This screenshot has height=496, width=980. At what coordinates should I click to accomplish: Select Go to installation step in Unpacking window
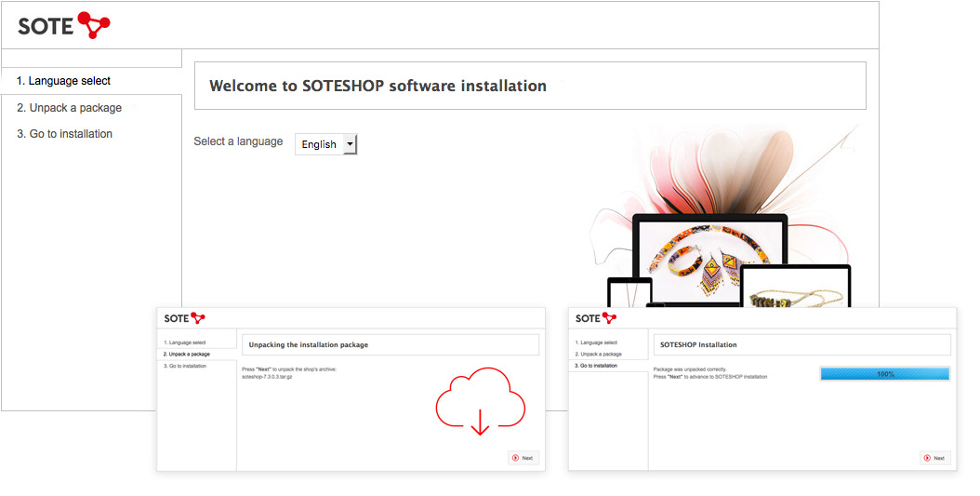tap(184, 366)
